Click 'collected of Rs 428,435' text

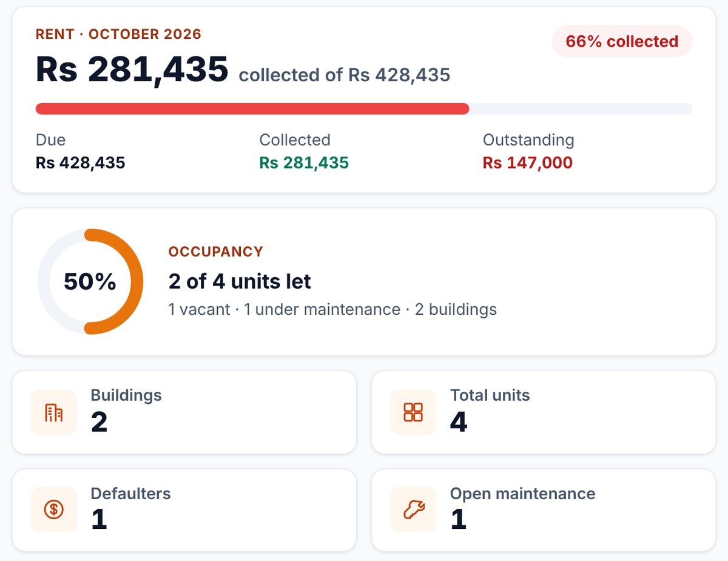click(x=345, y=75)
